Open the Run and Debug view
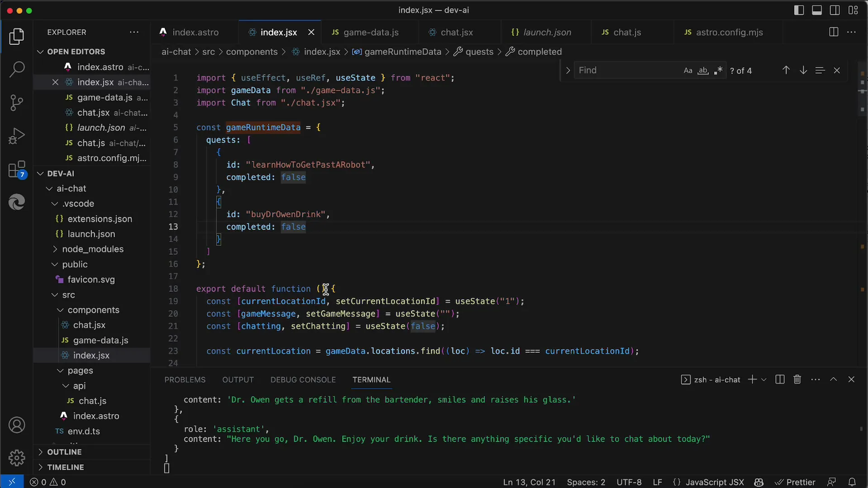The height and width of the screenshot is (488, 868). tap(17, 136)
